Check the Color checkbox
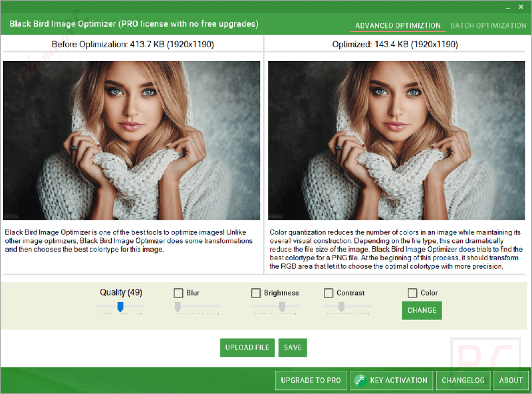This screenshot has width=532, height=394. (x=412, y=293)
